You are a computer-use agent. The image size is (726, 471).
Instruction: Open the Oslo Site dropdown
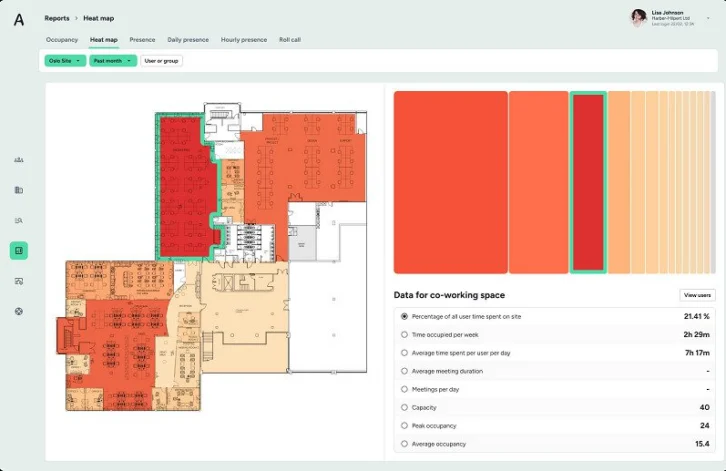65,61
